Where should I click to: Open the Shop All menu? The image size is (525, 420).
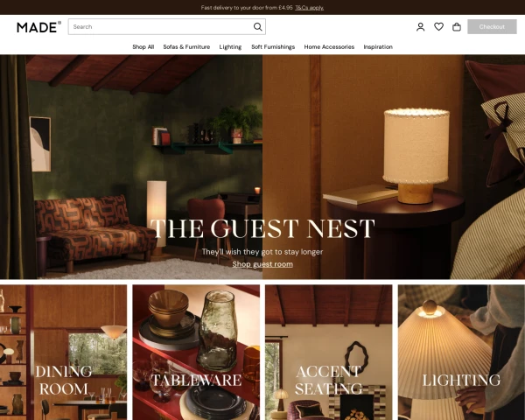143,47
